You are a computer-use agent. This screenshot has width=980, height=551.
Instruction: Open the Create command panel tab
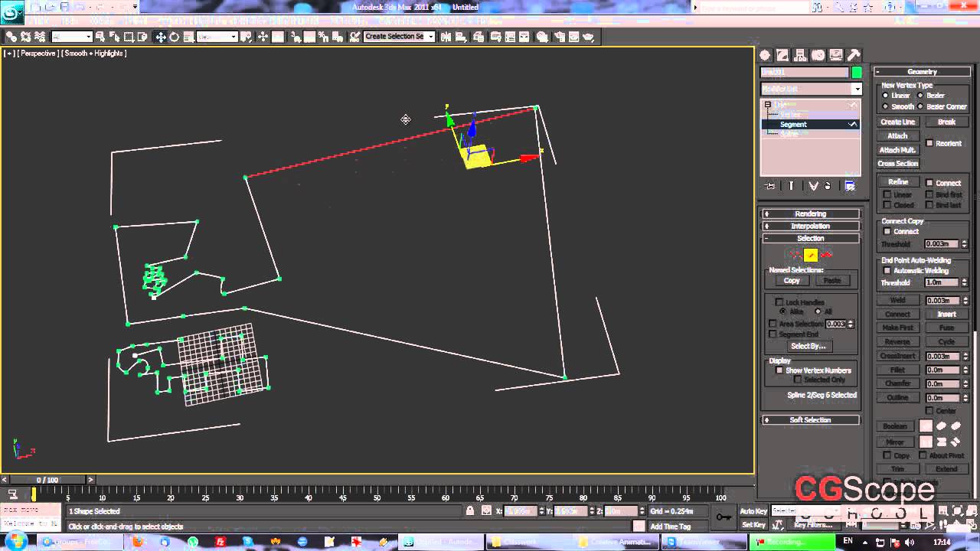765,55
